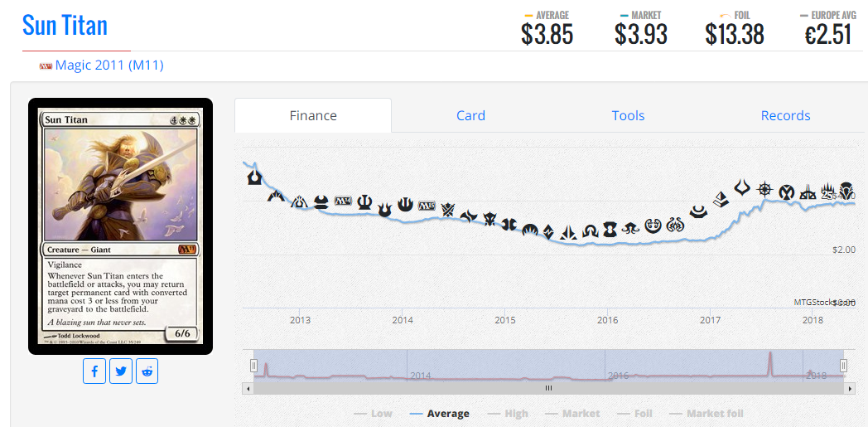
Task: Click the Journey into Nyx set symbol
Action: point(406,204)
